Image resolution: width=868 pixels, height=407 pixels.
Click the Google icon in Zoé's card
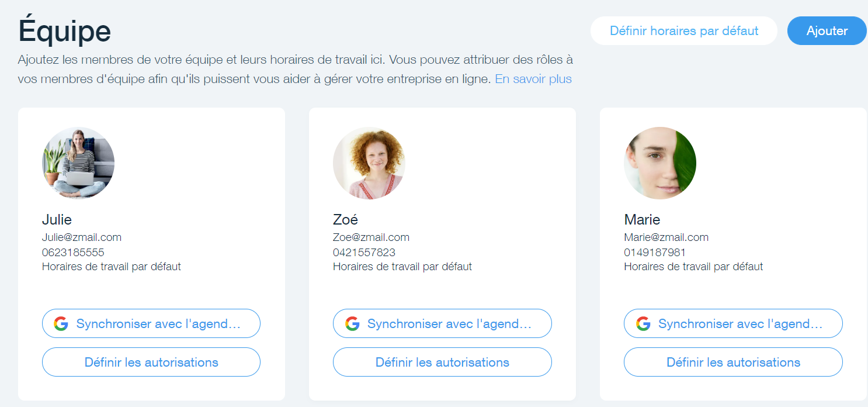352,324
